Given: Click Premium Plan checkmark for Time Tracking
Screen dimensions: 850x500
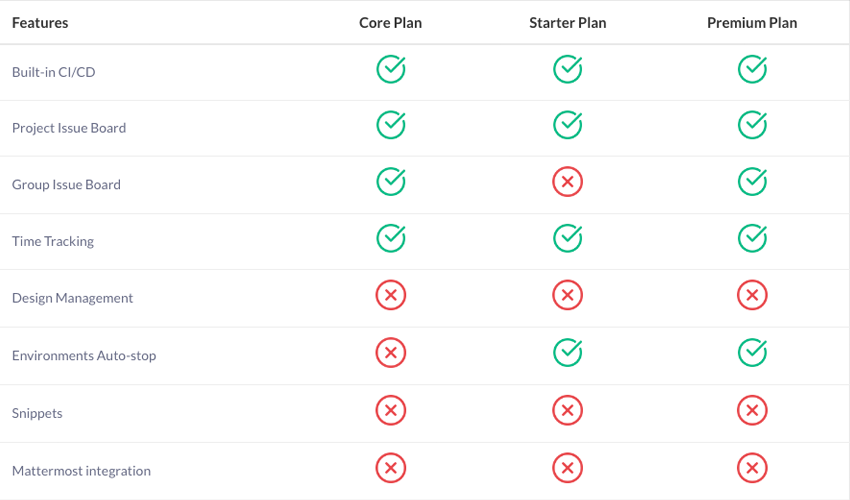Looking at the screenshot, I should click(x=752, y=238).
